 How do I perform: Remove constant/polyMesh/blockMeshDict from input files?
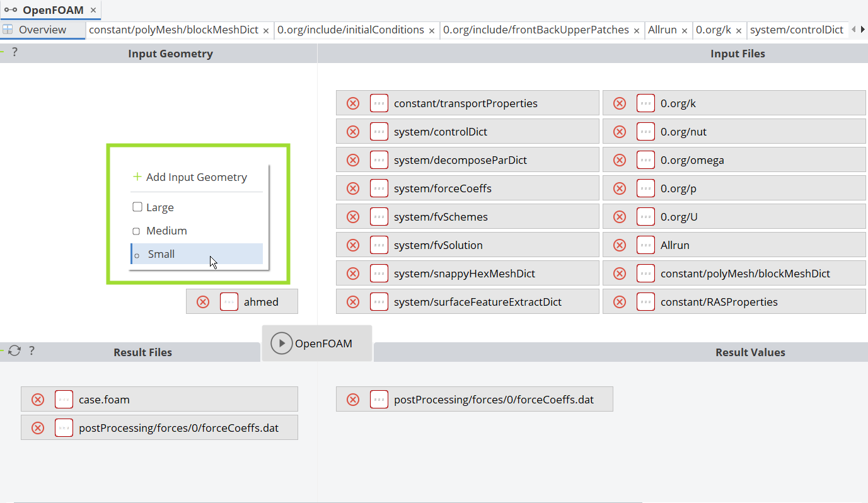coord(620,274)
